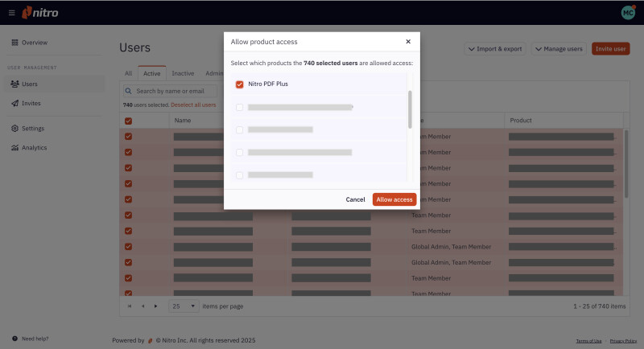Image resolution: width=644 pixels, height=349 pixels.
Task: Open the MC user avatar menu
Action: 628,13
